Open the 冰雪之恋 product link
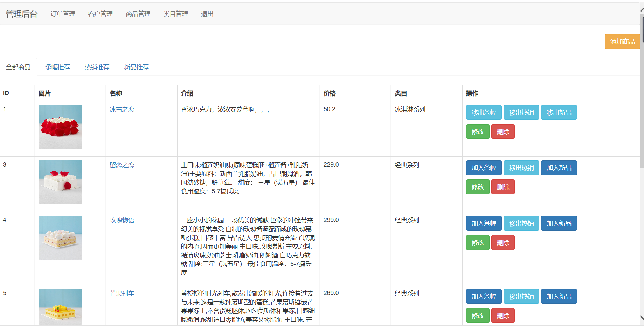This screenshot has width=644, height=327. tap(122, 109)
